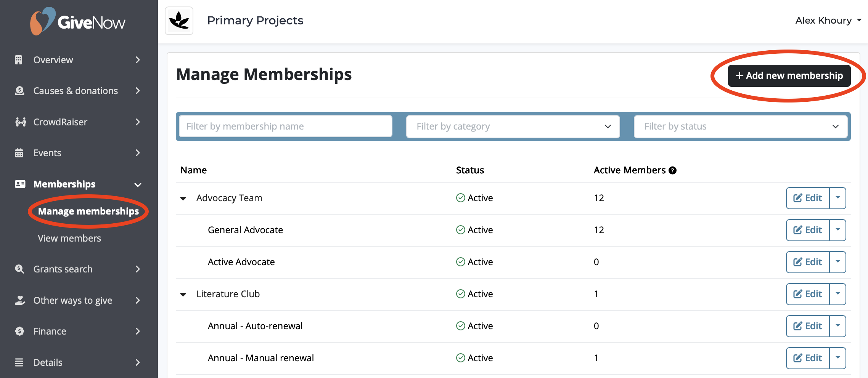Click the Events calendar icon
This screenshot has height=378, width=868.
tap(19, 153)
